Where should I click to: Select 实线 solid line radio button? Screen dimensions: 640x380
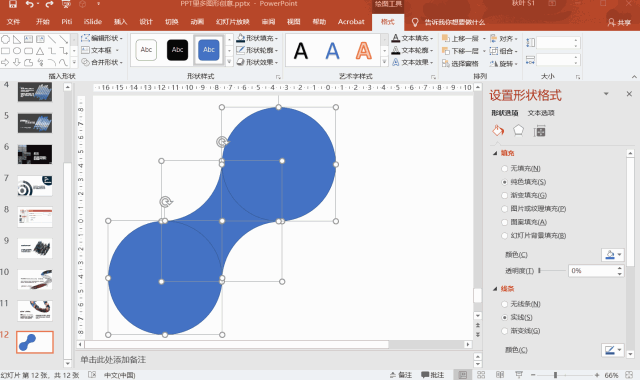coord(504,317)
